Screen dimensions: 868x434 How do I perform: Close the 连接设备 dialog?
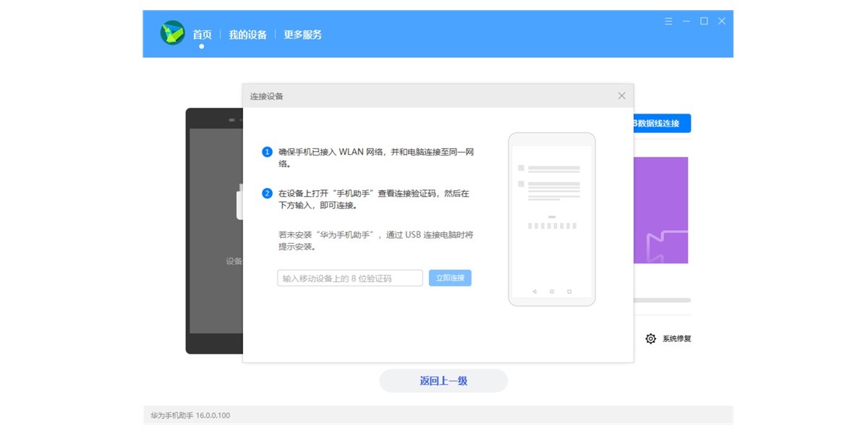(621, 95)
